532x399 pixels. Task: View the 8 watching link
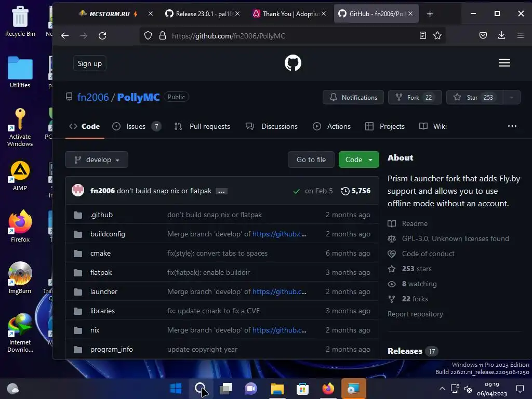(419, 284)
